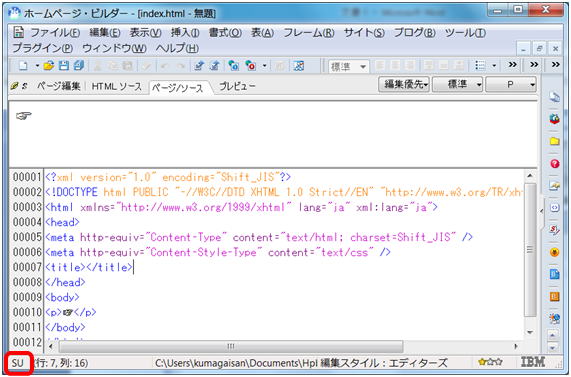Image resolution: width=571 pixels, height=377 pixels.
Task: Open the ブログ menu
Action: pyautogui.click(x=415, y=33)
